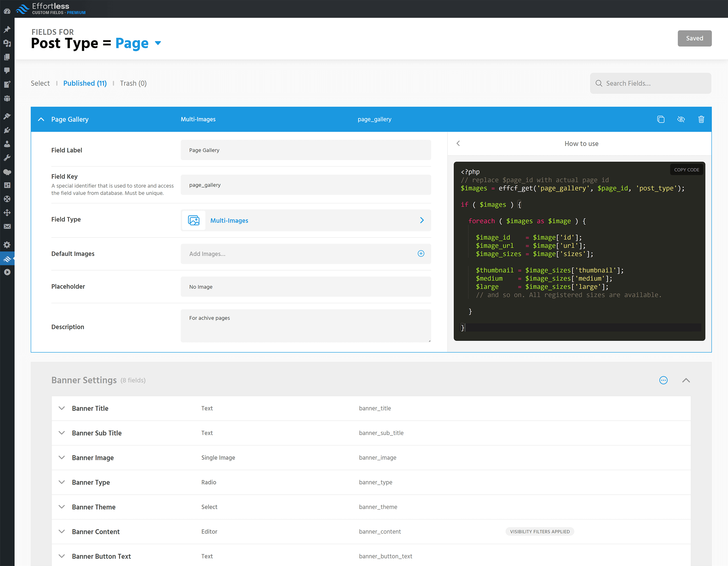
Task: Expand the Banner Content field row
Action: coord(62,532)
